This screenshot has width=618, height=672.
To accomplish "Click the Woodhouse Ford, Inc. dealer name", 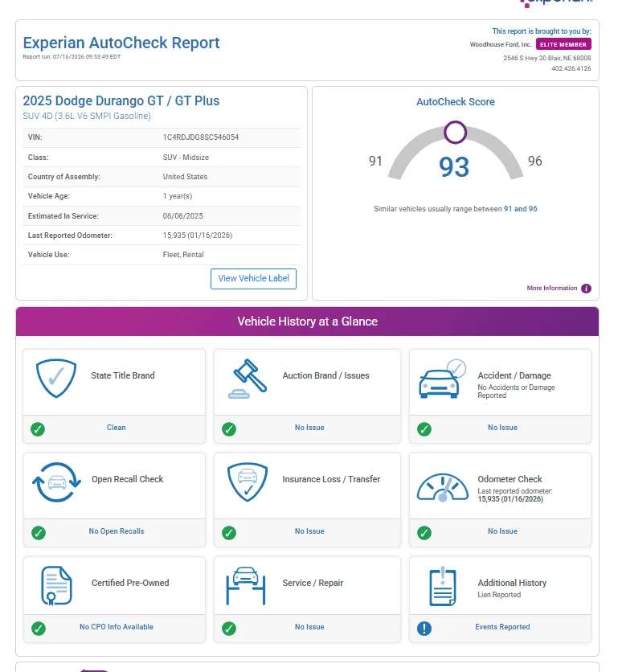I will [x=501, y=44].
